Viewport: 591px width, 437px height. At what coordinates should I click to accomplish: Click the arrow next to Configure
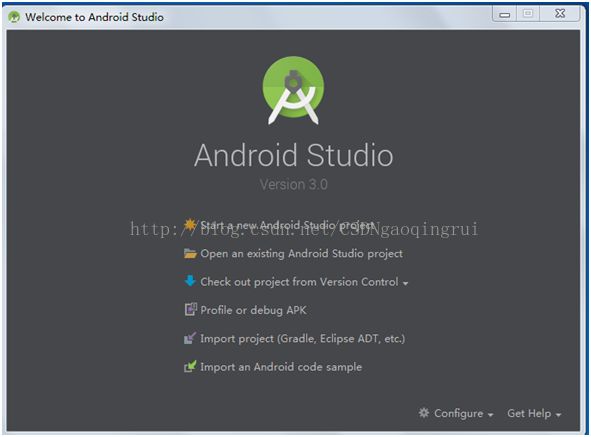[x=490, y=415]
